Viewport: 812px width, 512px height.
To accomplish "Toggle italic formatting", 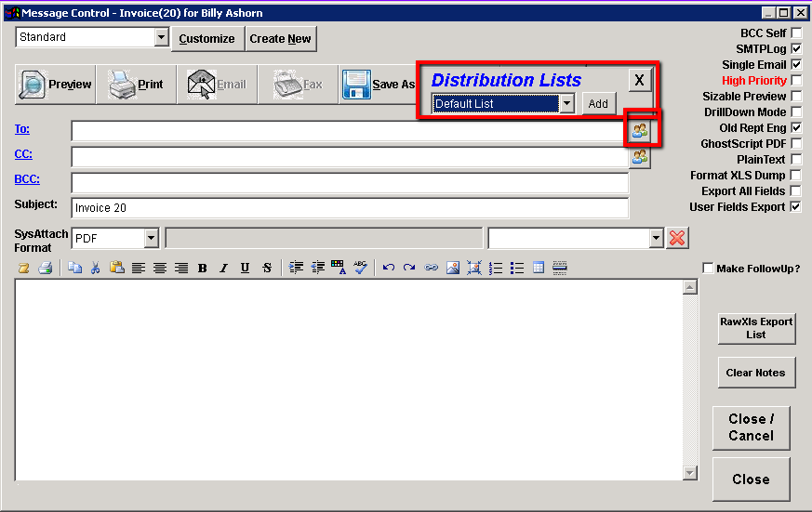I will point(224,268).
